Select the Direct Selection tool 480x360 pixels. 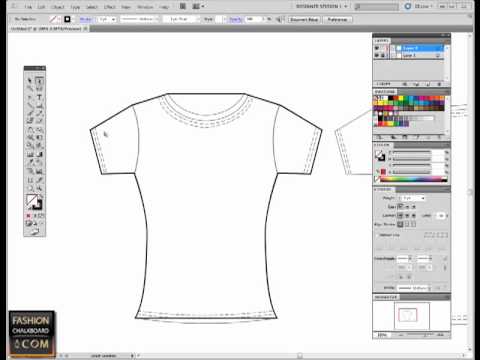click(x=39, y=81)
